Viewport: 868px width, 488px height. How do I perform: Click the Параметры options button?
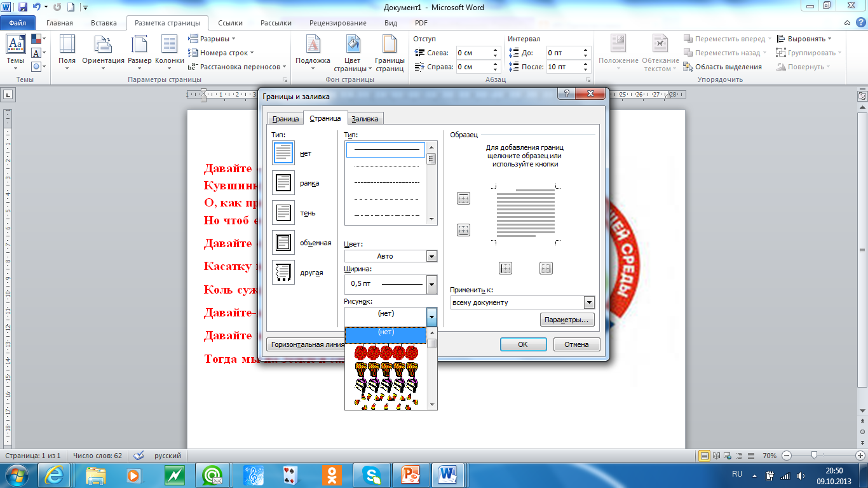[567, 320]
